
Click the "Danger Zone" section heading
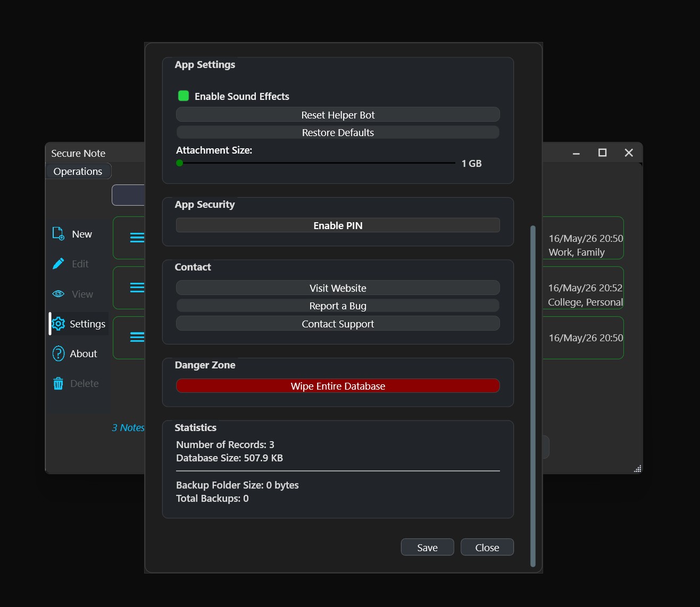point(205,365)
